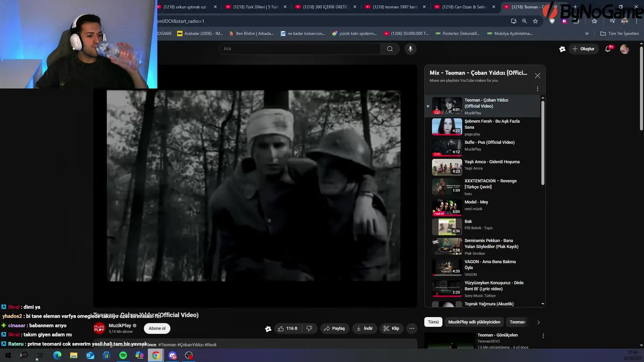Open YouTube notifications bell
Viewport: 644px width, 362px height.
pyautogui.click(x=608, y=49)
